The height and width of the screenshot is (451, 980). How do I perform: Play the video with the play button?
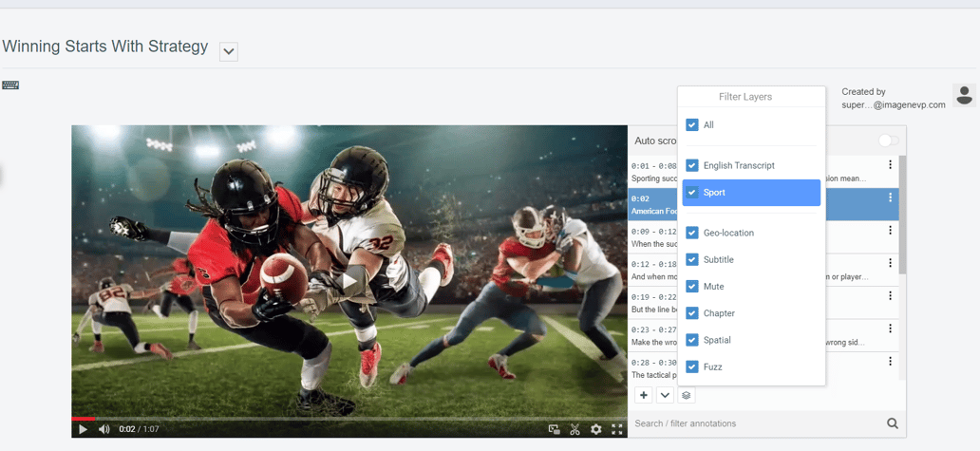click(x=83, y=429)
